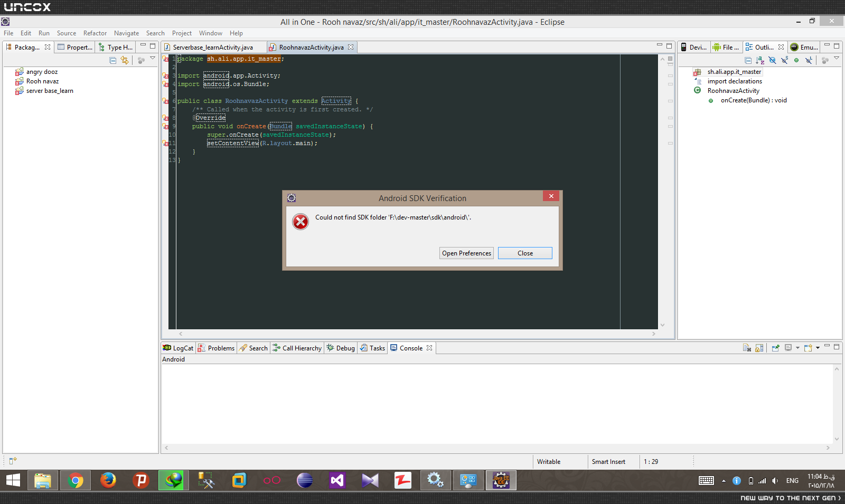This screenshot has width=845, height=504.
Task: Toggle Scroll Lock in Console
Action: click(759, 348)
